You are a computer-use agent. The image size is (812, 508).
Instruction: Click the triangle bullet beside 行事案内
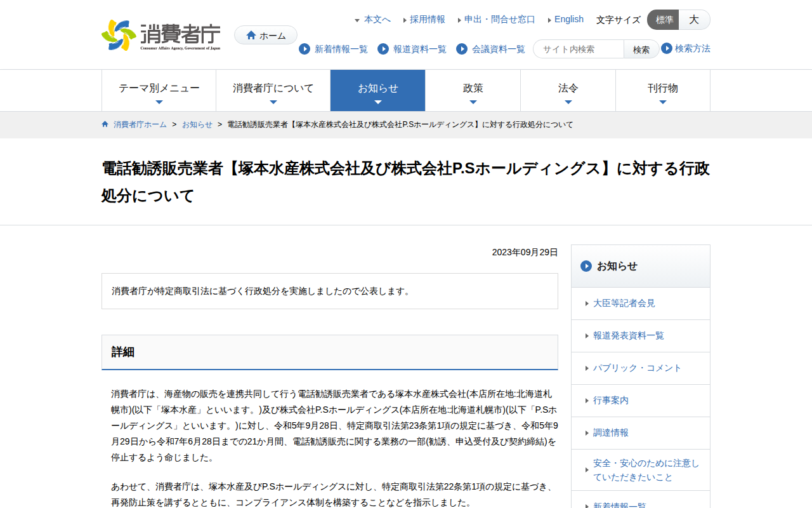587,401
